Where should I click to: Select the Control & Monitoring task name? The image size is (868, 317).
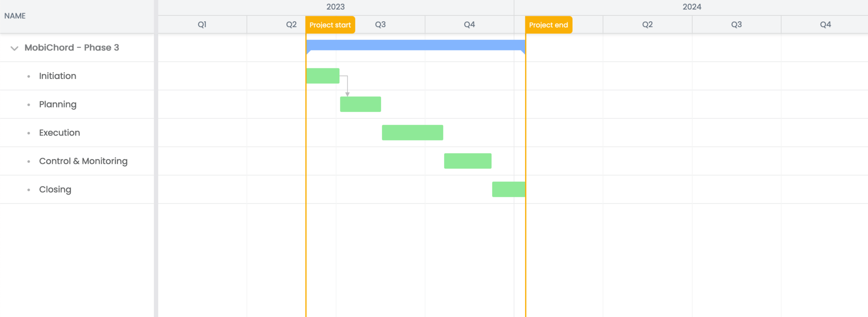83,161
